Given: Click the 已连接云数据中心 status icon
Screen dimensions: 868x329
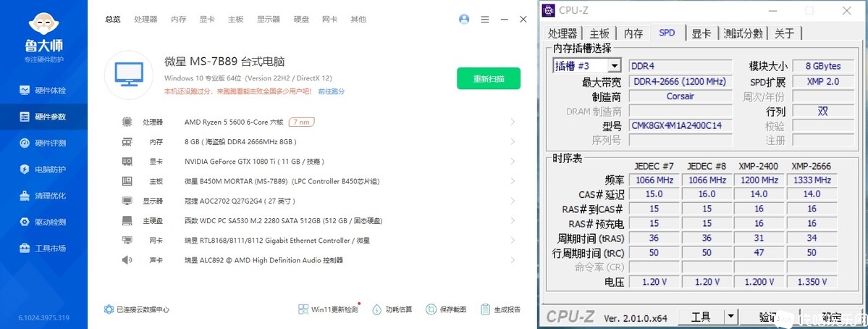Looking at the screenshot, I should [x=109, y=309].
